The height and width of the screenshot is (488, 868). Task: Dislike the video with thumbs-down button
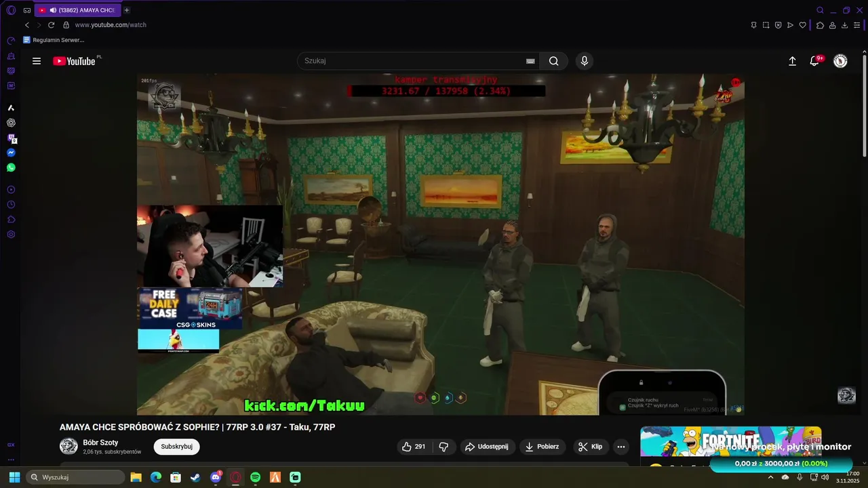tap(444, 447)
